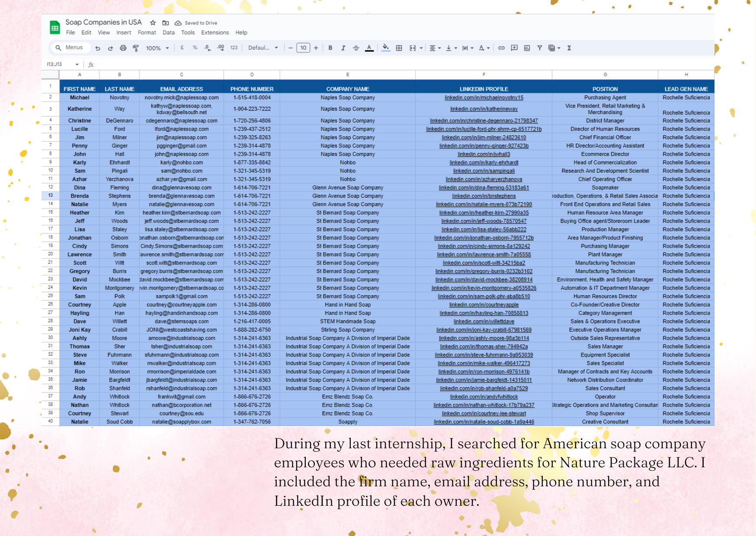Decrease font size with minus button
756x536 pixels.
(291, 48)
